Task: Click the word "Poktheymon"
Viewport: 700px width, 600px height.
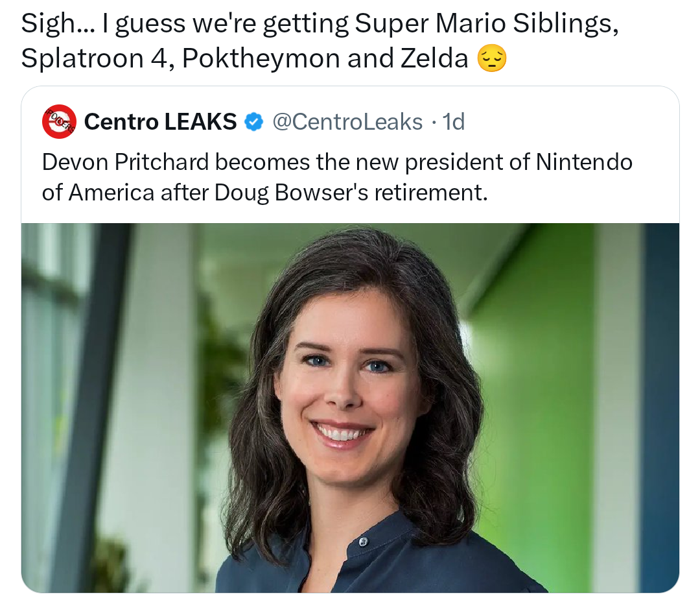Action: click(261, 59)
